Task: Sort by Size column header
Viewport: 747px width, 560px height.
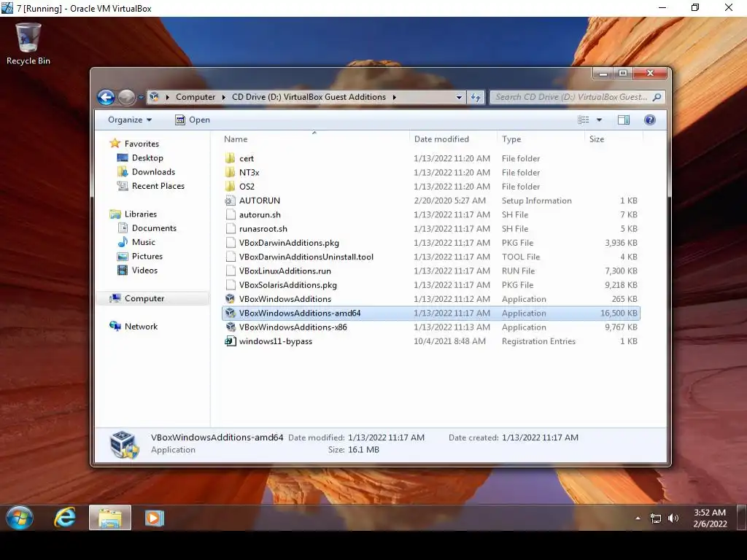Action: [614, 139]
